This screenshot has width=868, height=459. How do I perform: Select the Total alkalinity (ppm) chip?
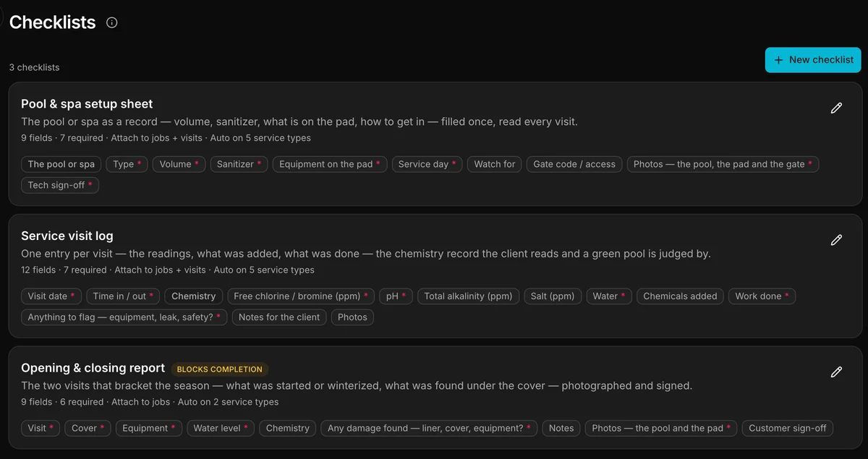coord(468,296)
